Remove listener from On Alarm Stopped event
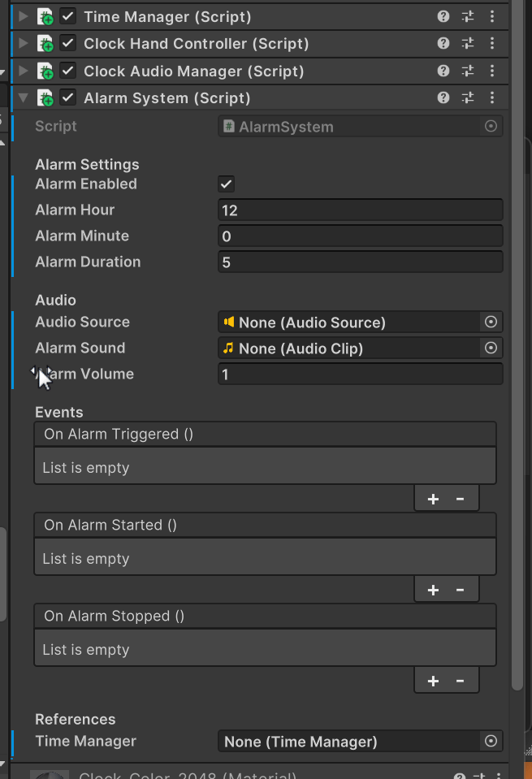 [460, 681]
